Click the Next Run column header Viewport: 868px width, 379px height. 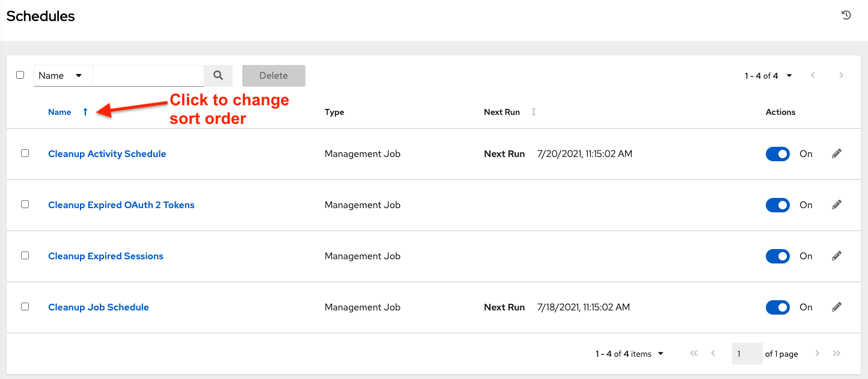pos(501,112)
